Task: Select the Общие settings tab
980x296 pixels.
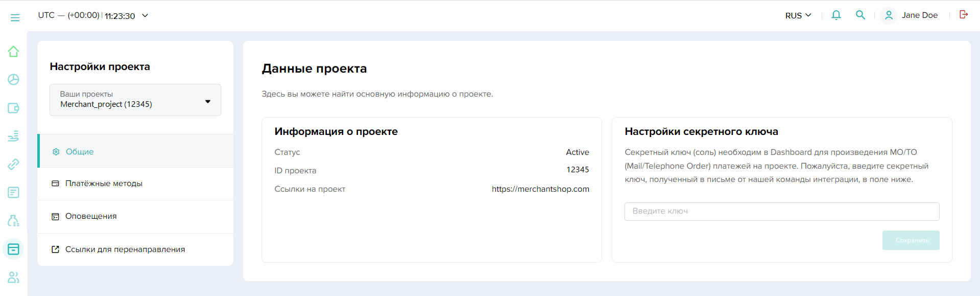Action: pyautogui.click(x=80, y=152)
